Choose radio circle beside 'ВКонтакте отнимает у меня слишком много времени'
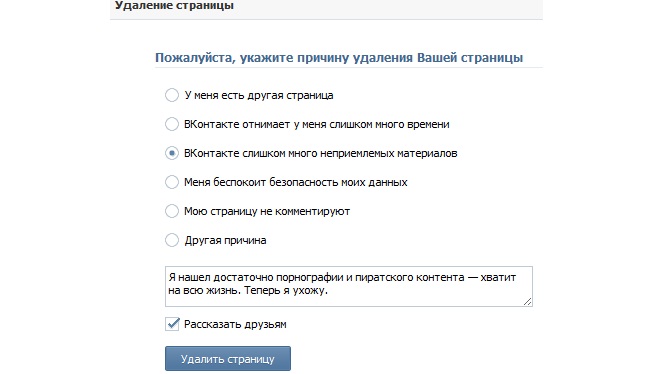 click(172, 124)
